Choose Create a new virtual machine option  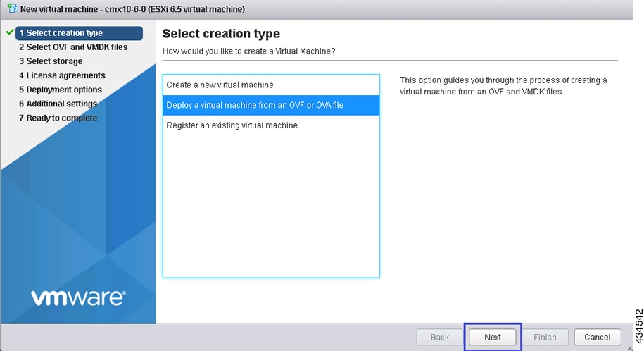271,85
